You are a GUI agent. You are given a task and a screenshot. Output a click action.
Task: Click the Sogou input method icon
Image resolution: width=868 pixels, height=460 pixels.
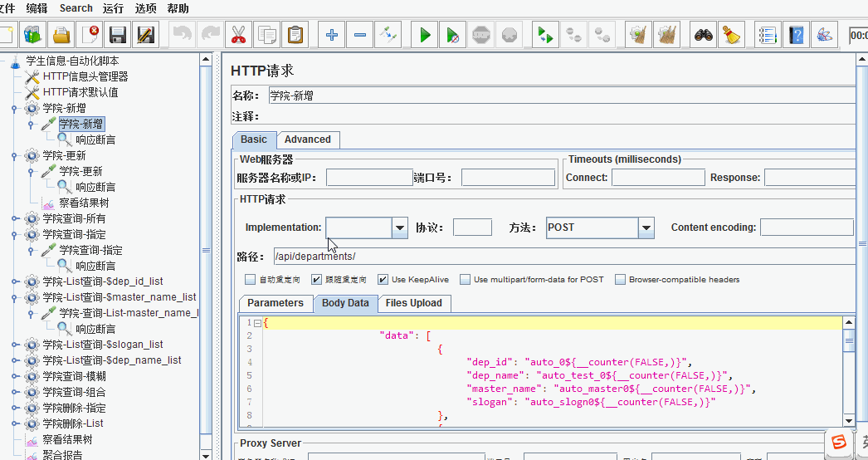839,443
